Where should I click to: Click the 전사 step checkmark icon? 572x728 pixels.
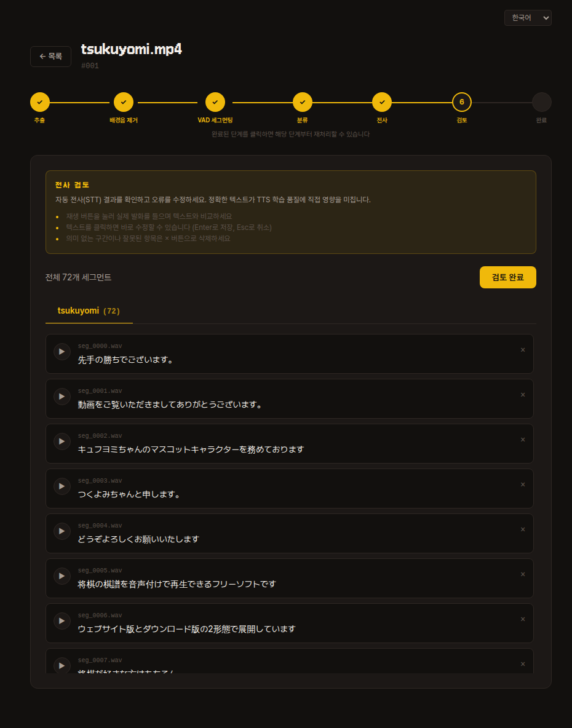pos(381,102)
